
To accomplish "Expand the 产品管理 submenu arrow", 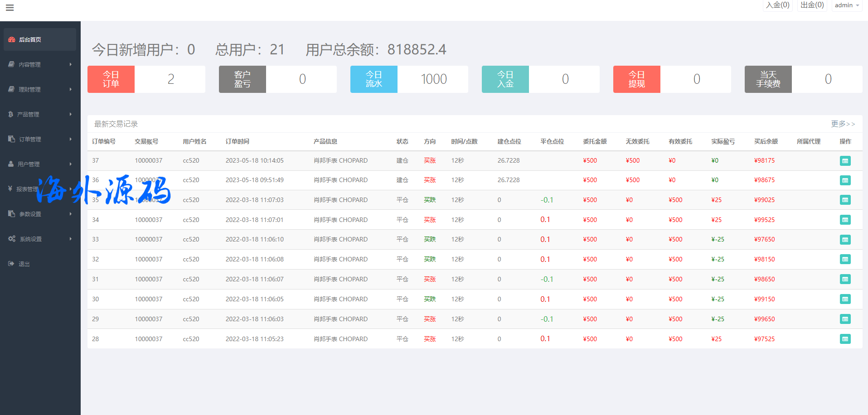I will pos(71,114).
